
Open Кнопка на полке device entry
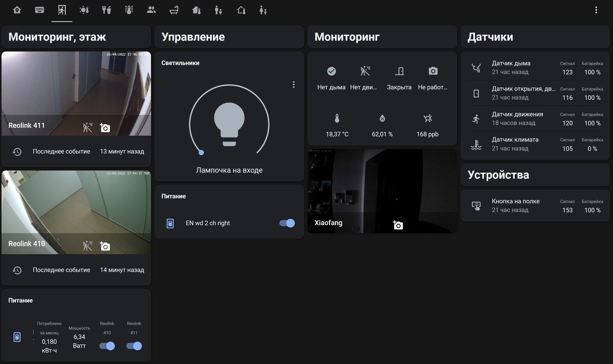point(515,205)
